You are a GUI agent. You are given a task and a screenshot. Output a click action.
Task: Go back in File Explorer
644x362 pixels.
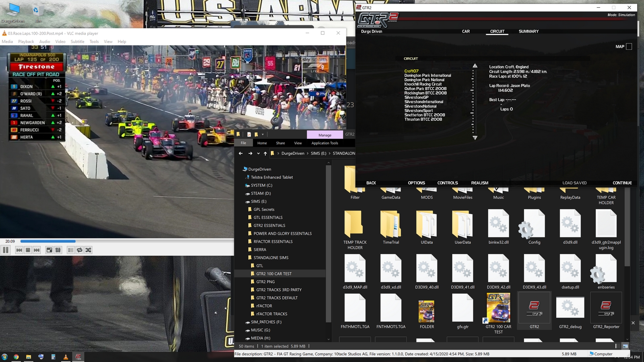241,153
